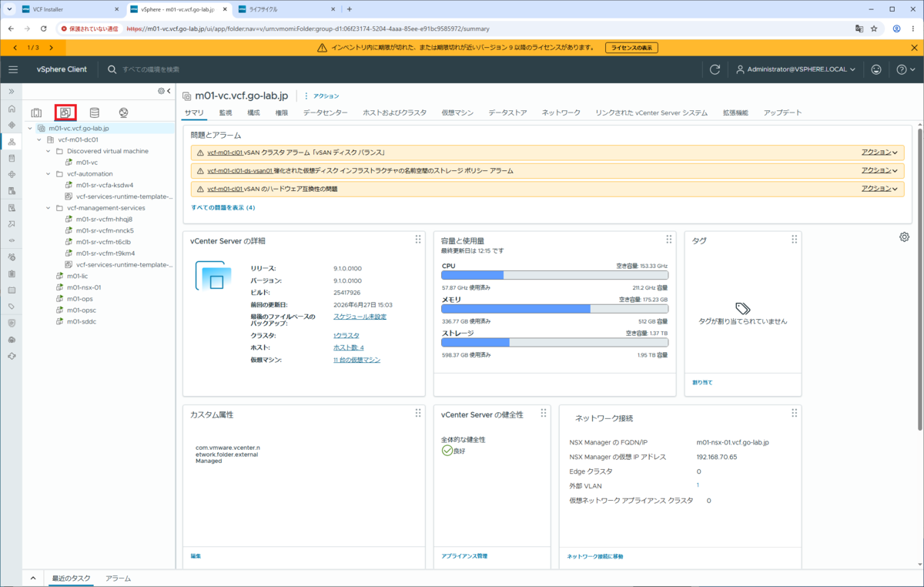
Task: Switch to the 監視 tab
Action: [226, 112]
